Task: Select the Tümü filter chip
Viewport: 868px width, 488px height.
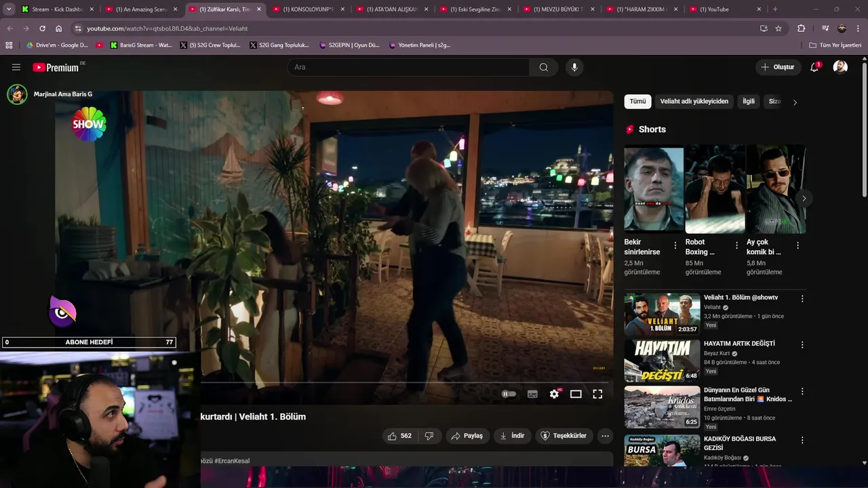Action: tap(638, 102)
